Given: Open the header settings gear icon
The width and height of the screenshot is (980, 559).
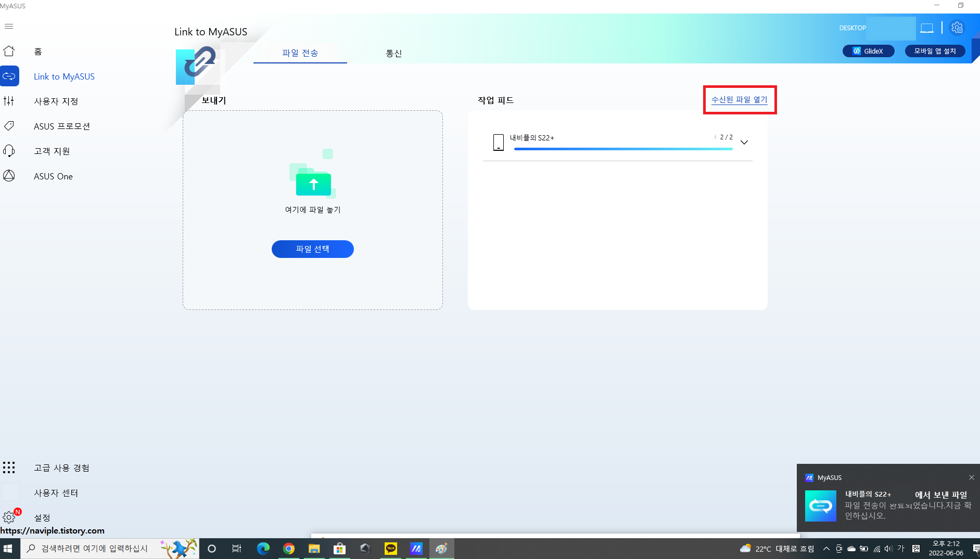Looking at the screenshot, I should pos(957,28).
